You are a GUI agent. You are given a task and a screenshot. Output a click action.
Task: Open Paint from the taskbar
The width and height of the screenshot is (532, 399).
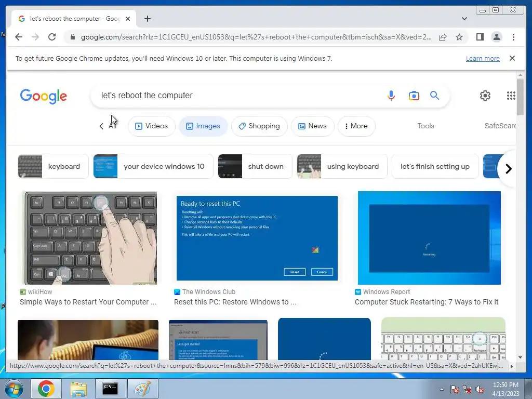(x=142, y=389)
